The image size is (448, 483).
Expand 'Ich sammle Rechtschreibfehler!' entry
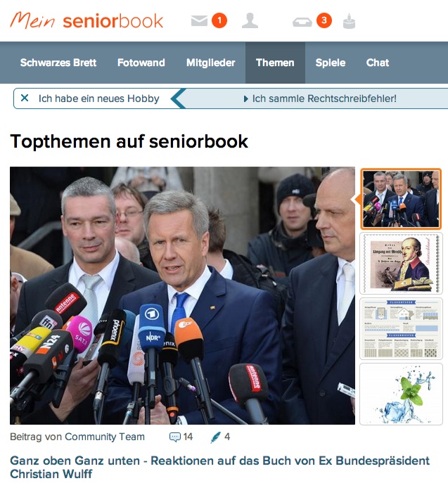pos(320,98)
